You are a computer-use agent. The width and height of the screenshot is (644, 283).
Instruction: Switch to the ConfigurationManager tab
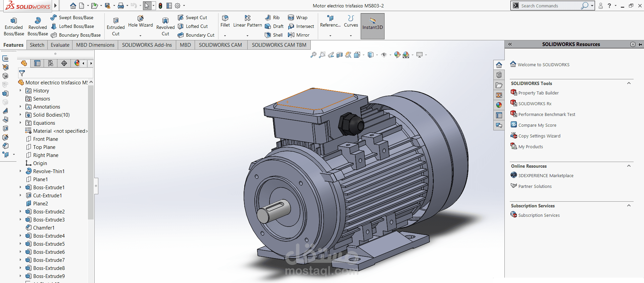coord(51,63)
